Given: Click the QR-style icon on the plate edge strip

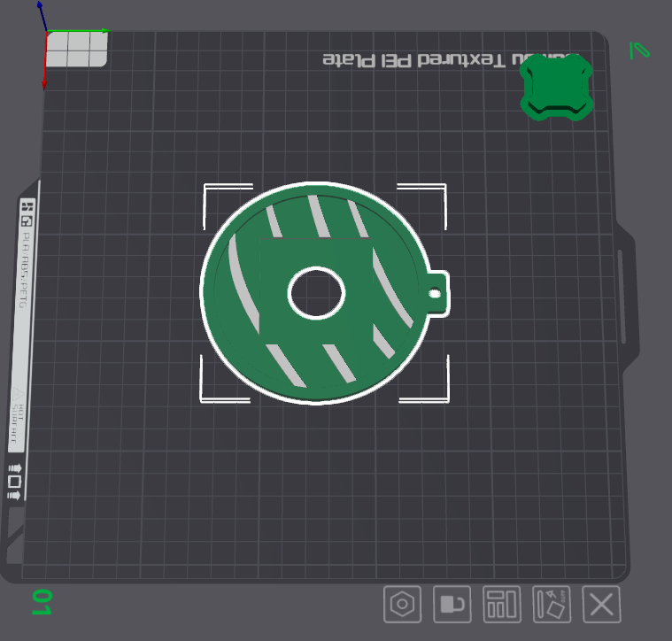Looking at the screenshot, I should [27, 212].
